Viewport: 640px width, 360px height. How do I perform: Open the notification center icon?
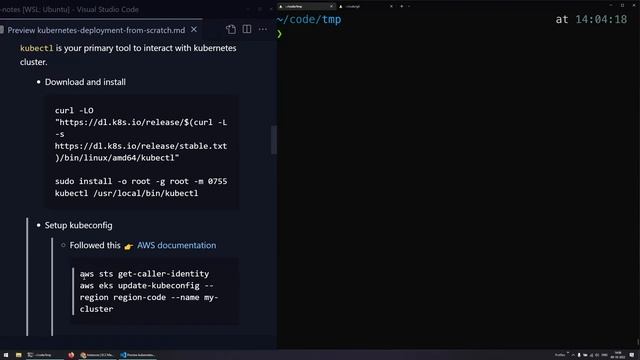pos(632,355)
